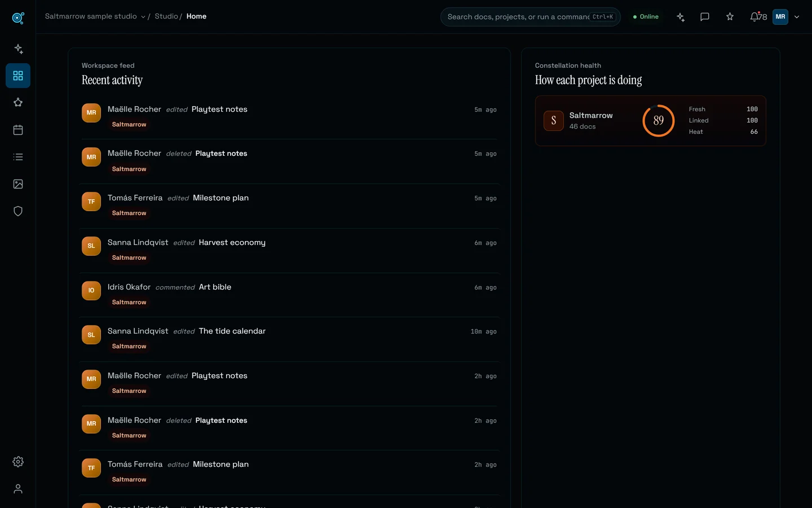Open the sparkle assistant icon in the left sidebar
Screen dimensions: 812x508
(18, 49)
